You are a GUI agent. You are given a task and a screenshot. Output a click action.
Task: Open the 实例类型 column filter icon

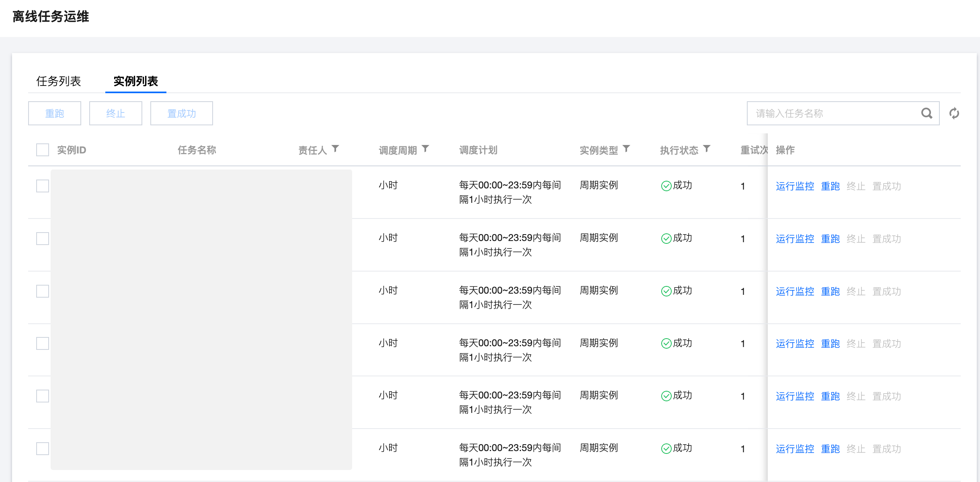coord(626,149)
